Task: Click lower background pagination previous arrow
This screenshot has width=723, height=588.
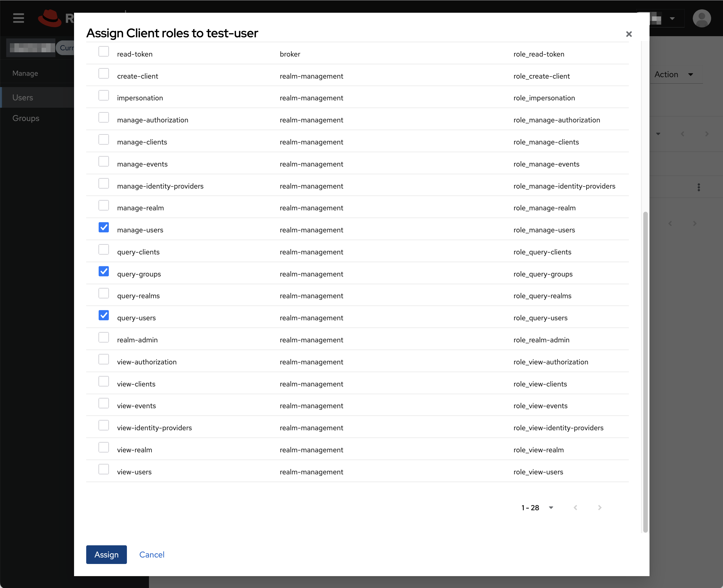Action: [x=670, y=224]
